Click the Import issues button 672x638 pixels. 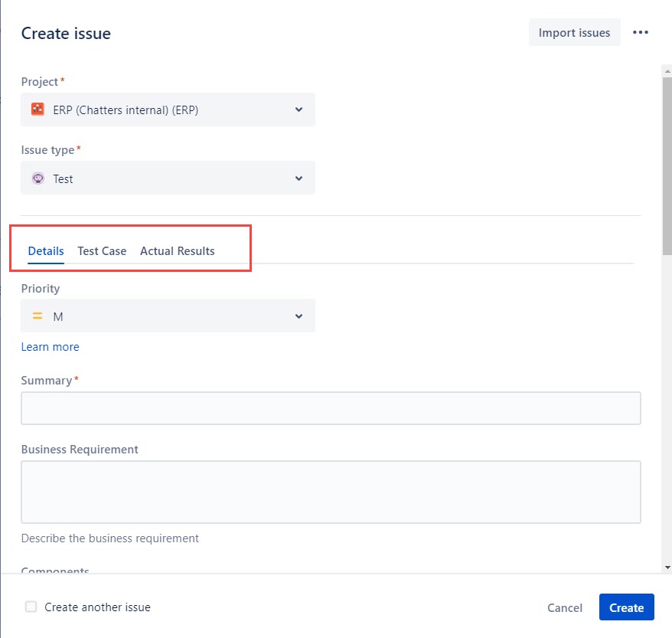pyautogui.click(x=574, y=33)
